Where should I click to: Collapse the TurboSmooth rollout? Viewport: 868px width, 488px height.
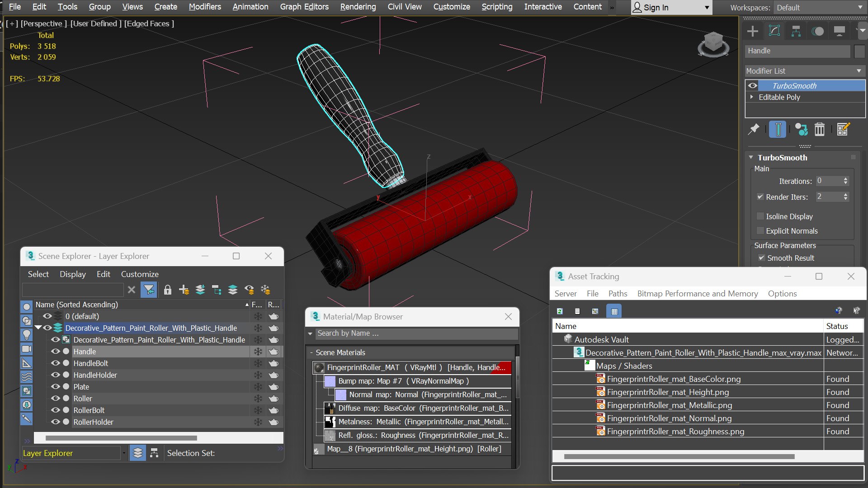[751, 158]
